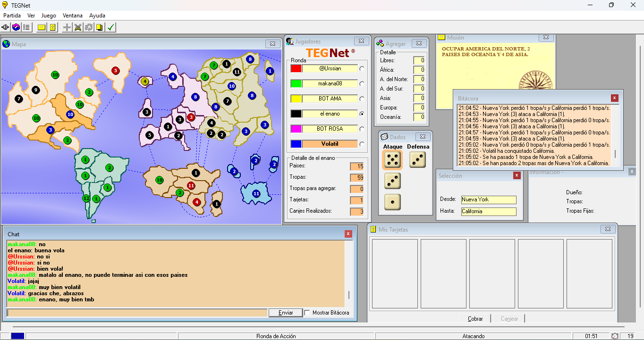Click the red color swatch for @Urssian
Viewport: 644px width, 340px height.
296,68
